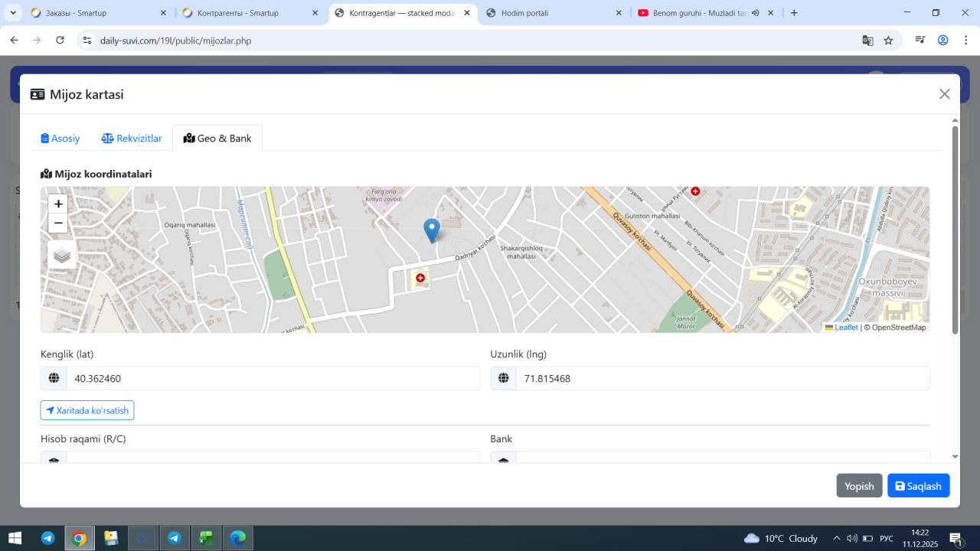Switch to the Rekvizitlar tab
The height and width of the screenshot is (551, 980).
click(132, 139)
